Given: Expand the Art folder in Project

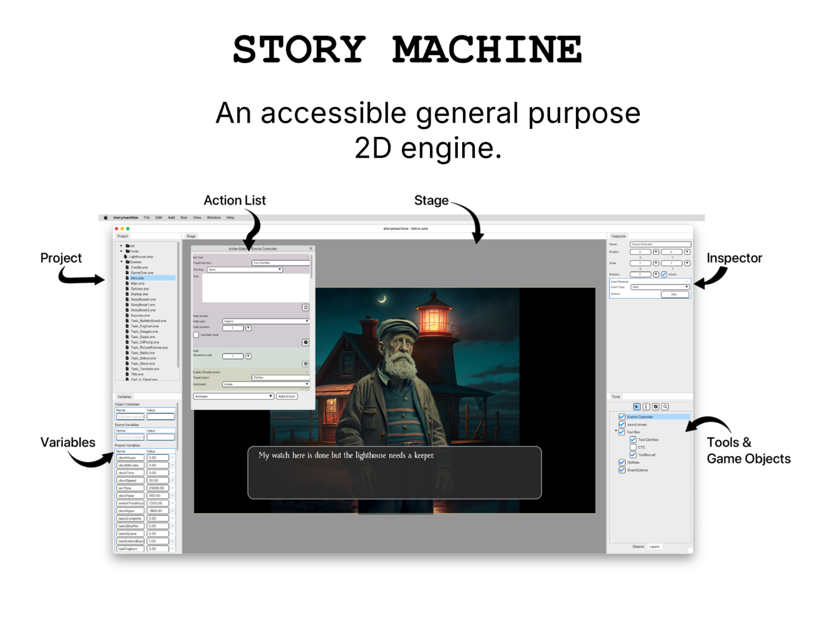Looking at the screenshot, I should [121, 246].
